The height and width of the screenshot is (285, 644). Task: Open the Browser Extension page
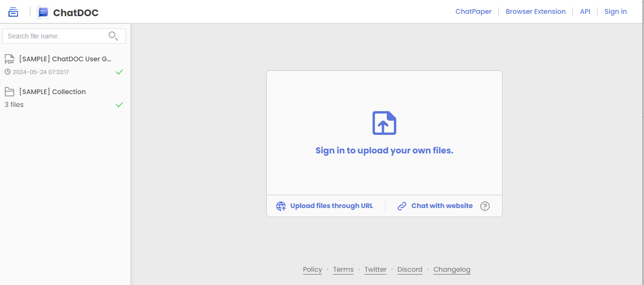tap(535, 11)
